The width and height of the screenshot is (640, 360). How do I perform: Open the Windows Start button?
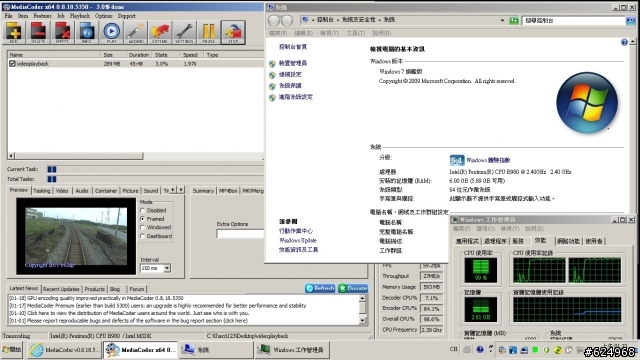(12, 350)
